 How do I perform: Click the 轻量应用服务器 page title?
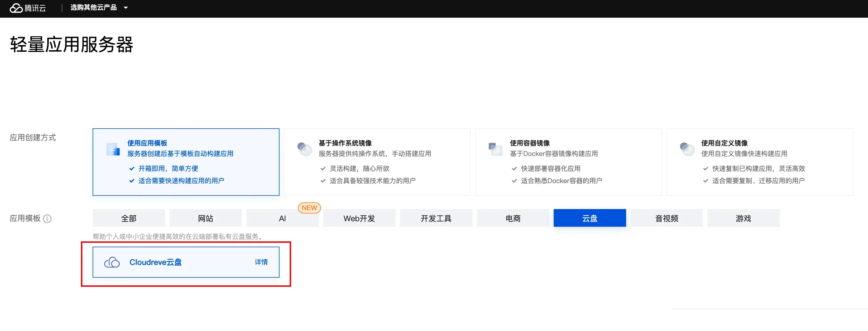pyautogui.click(x=71, y=45)
